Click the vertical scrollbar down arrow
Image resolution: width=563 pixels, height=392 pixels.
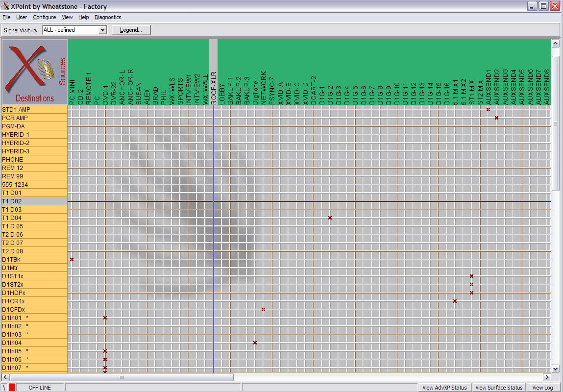pos(555,368)
